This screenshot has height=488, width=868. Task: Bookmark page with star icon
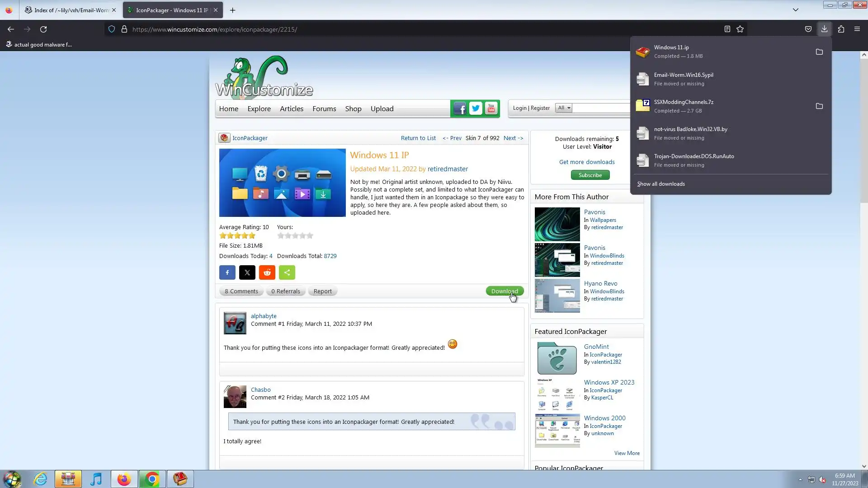click(740, 29)
